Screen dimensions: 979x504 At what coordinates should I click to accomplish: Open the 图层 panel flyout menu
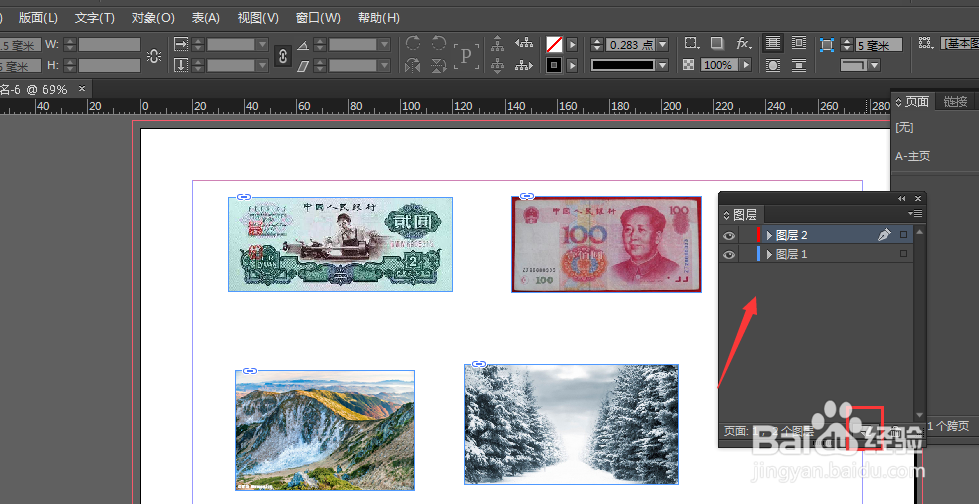click(917, 214)
